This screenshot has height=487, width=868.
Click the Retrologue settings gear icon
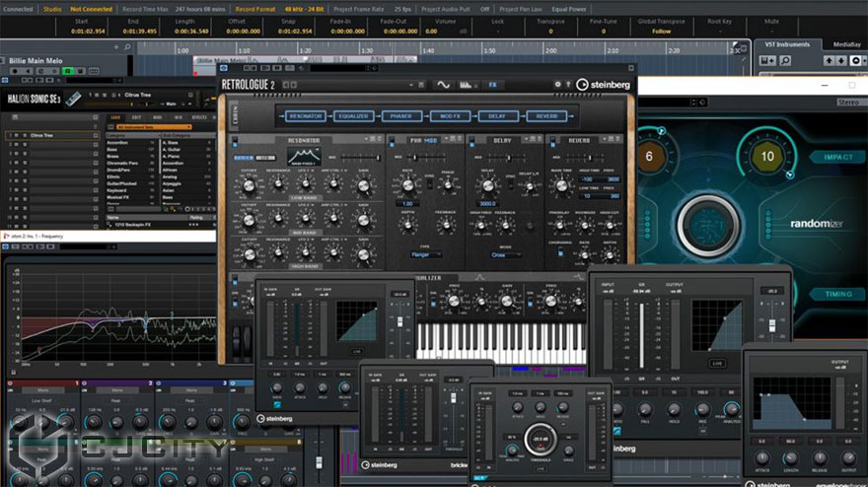click(x=557, y=85)
